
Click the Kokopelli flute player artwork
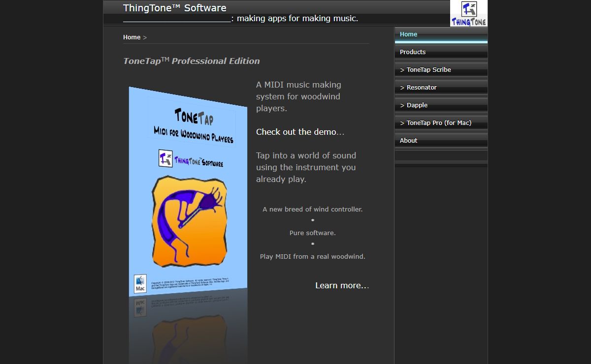[189, 221]
